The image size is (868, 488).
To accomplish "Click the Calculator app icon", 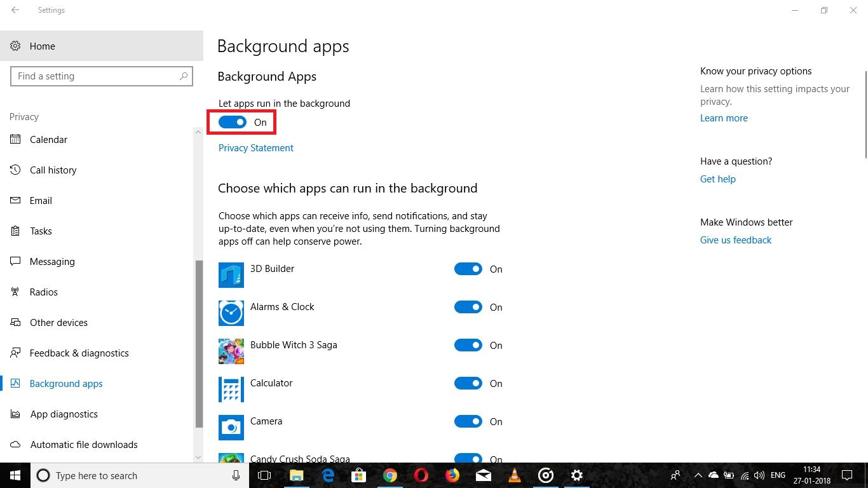I will (x=231, y=390).
